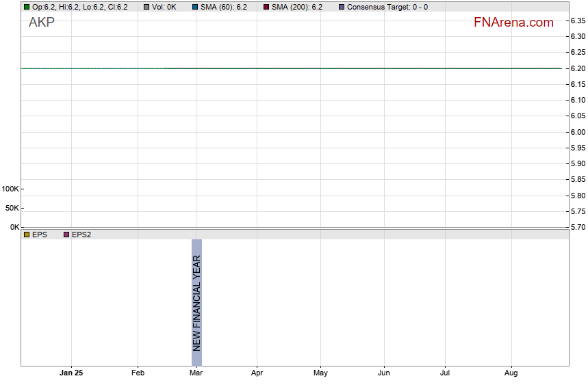
Task: Select the NEW FINANCIAL YEAR marker bar
Action: pyautogui.click(x=196, y=302)
